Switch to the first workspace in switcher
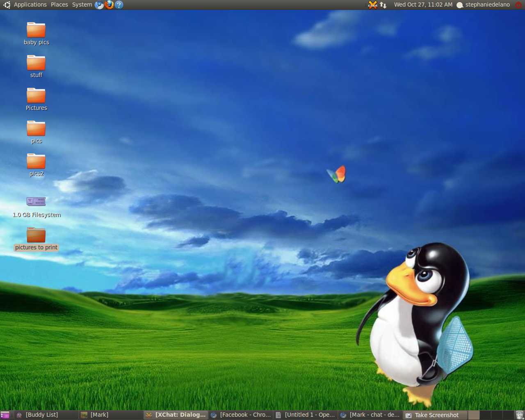 474,415
